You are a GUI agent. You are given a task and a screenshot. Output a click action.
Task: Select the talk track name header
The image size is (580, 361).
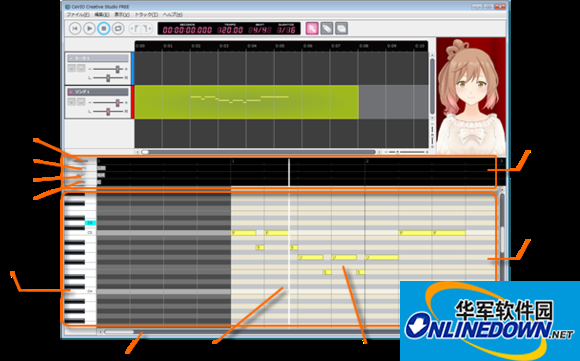click(x=98, y=58)
